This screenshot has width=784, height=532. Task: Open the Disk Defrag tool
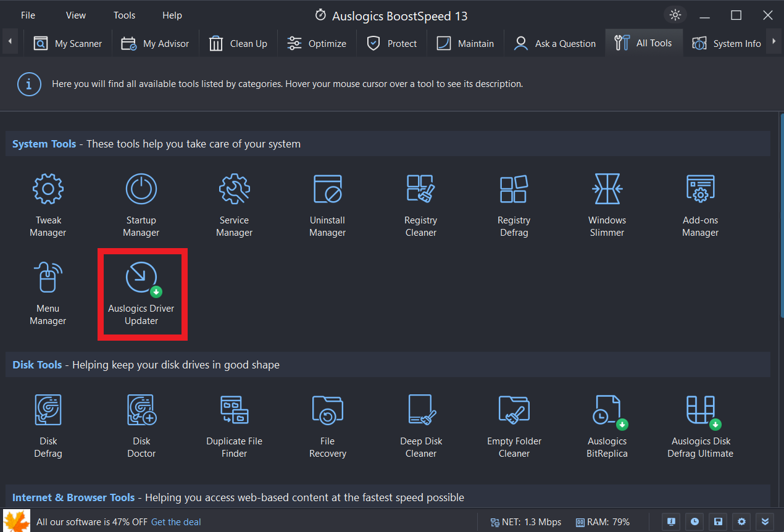[x=48, y=426]
